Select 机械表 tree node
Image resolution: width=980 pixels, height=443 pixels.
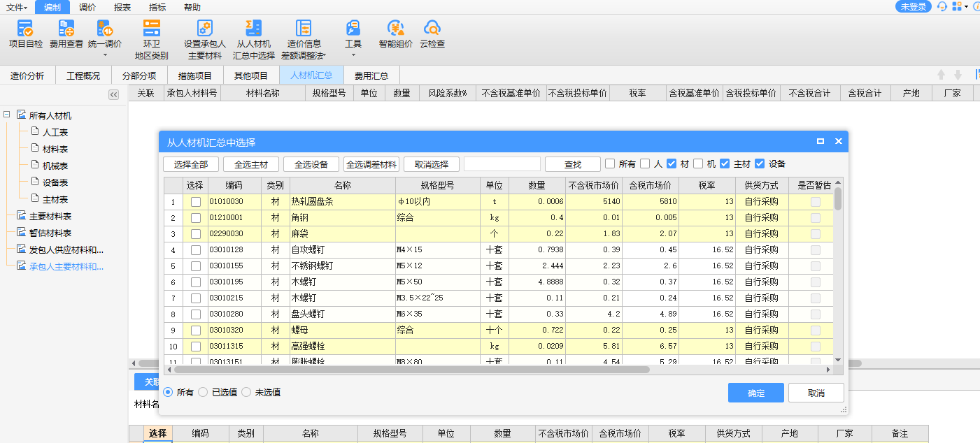click(55, 166)
